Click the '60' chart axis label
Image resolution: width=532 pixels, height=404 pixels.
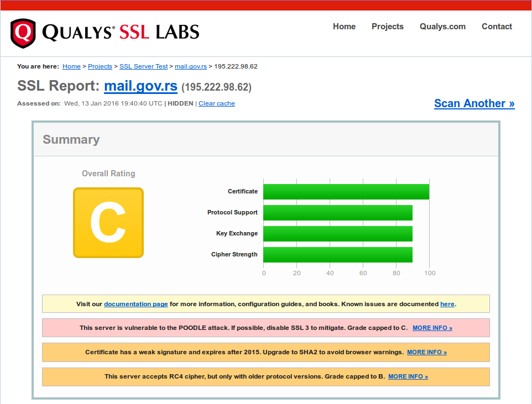pos(363,273)
